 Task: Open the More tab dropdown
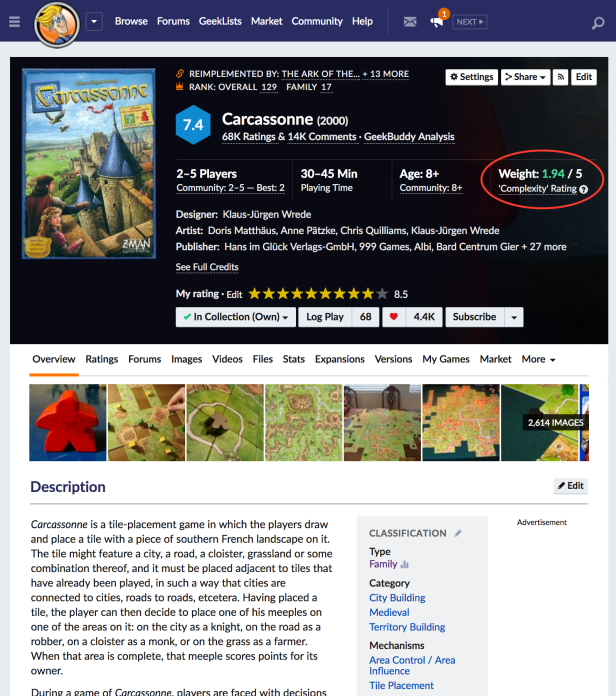tap(538, 359)
